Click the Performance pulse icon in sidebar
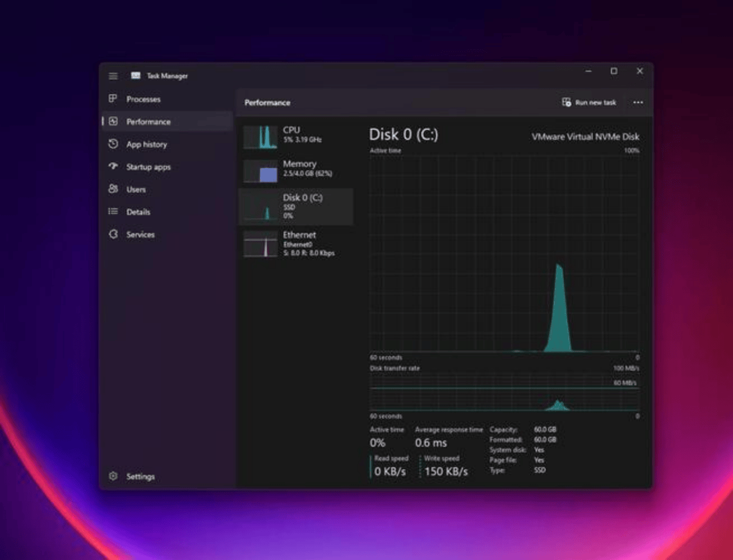 click(113, 122)
